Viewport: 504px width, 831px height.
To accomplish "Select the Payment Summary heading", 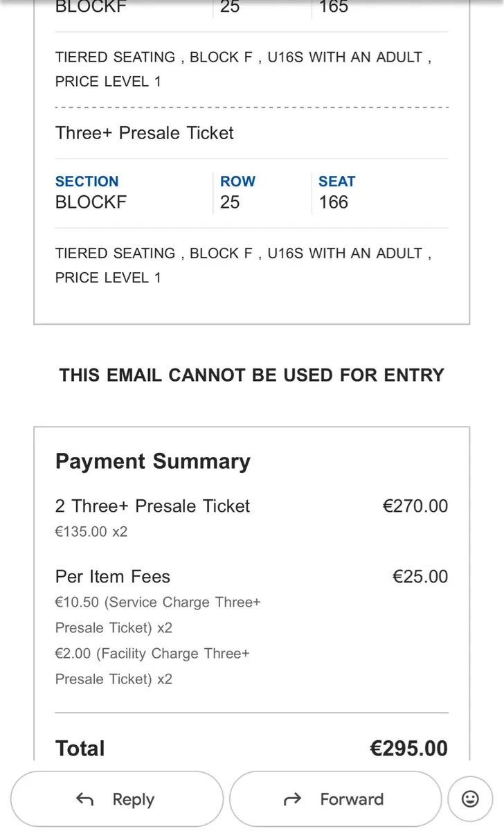I will pos(152,461).
